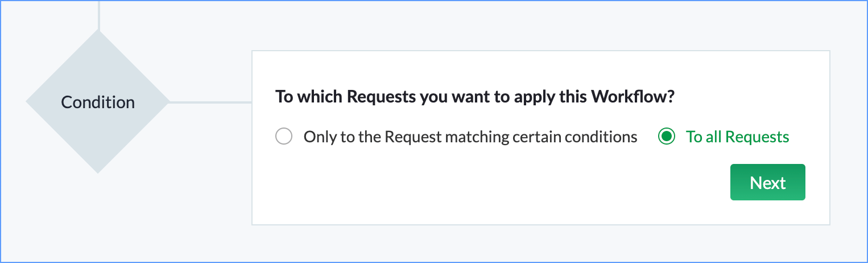Image resolution: width=868 pixels, height=263 pixels.
Task: Select "Only to the Request matching certain conditions" radio
Action: coord(284,137)
